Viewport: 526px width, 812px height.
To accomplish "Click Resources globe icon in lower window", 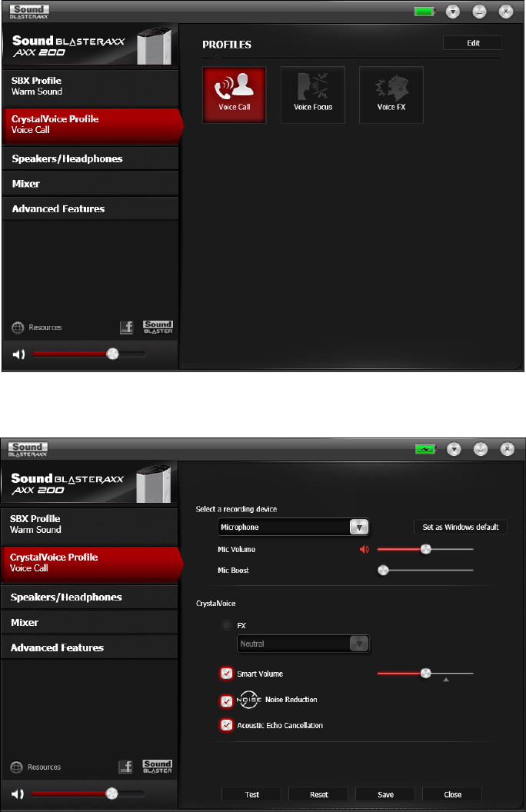I will (x=17, y=767).
